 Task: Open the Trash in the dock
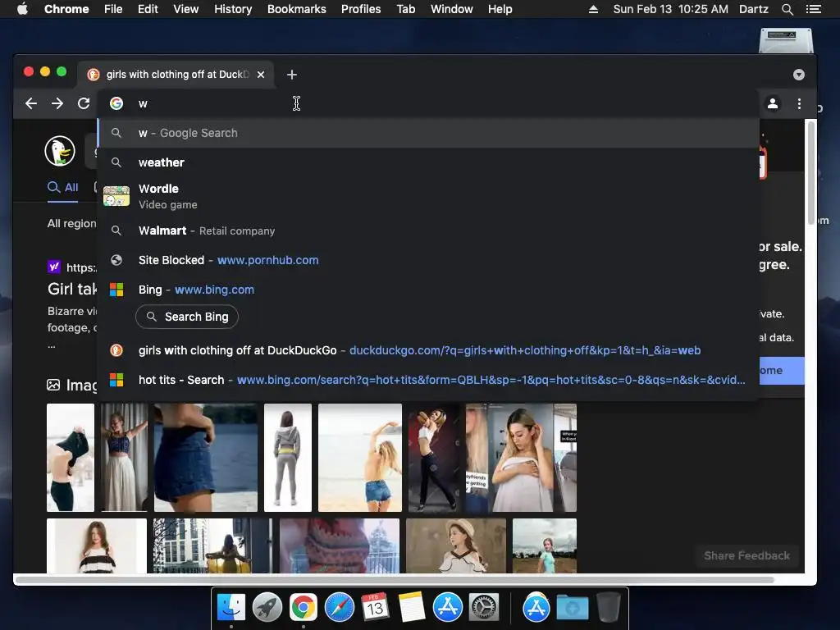coord(609,608)
